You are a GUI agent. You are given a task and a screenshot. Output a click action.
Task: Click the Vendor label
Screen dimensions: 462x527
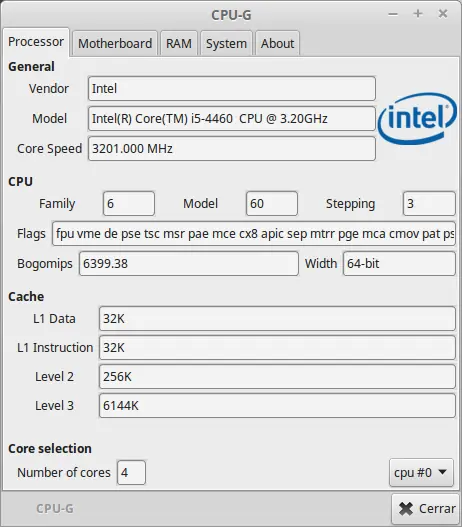point(49,89)
